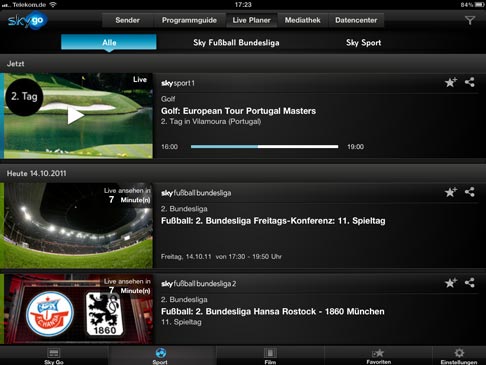Favorite the Freitags-Konferenz 11. Spieltag broadcast
Screen dimensions: 486x365
pyautogui.click(x=451, y=192)
